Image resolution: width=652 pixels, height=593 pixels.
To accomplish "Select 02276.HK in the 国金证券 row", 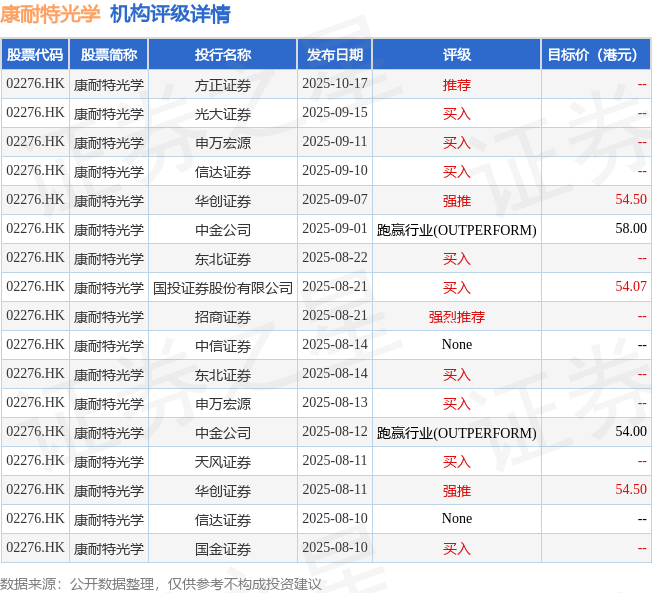I will [35, 548].
